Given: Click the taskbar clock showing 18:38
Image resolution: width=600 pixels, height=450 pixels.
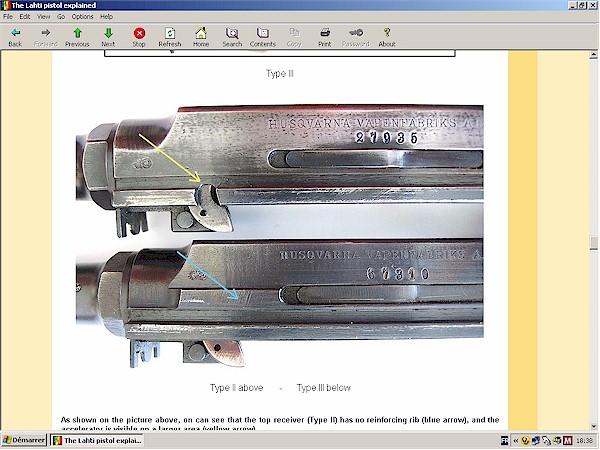Looking at the screenshot, I should [584, 441].
